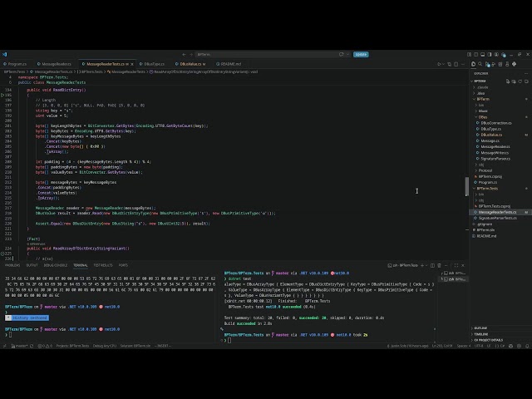
Task: Open the new terminal dropdown arrow
Action: (x=426, y=265)
